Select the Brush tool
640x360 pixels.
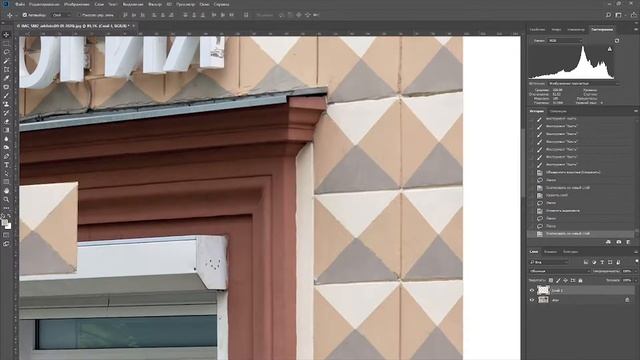point(6,96)
